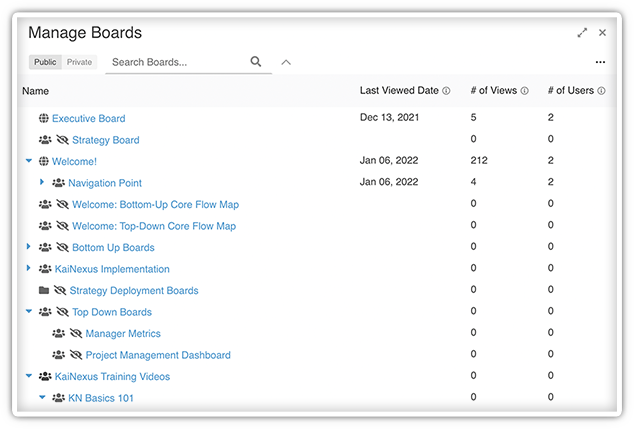Click folder icon beside Strategy Deployment Boards
The height and width of the screenshot is (429, 634).
point(44,290)
